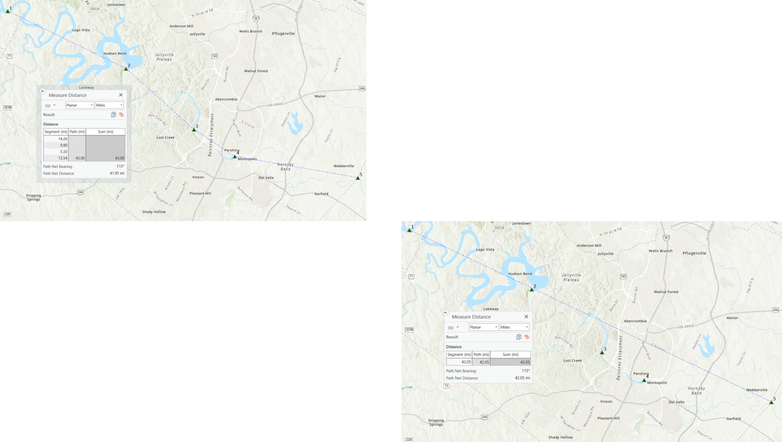Select the 14.26 segment row in the table

coord(84,139)
